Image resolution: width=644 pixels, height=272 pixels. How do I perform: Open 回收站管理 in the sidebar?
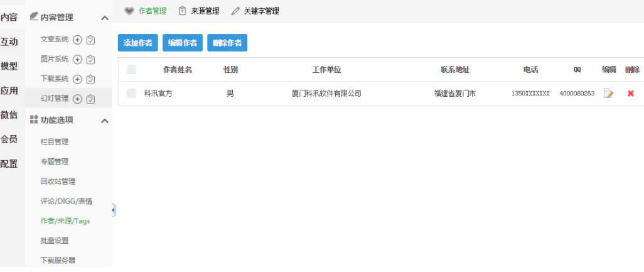click(x=58, y=182)
